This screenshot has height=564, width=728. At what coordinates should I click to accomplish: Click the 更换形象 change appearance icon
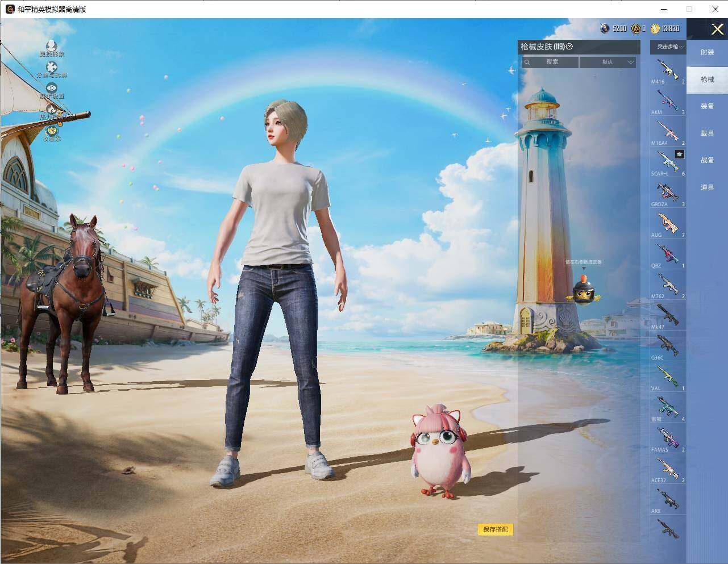pyautogui.click(x=52, y=45)
